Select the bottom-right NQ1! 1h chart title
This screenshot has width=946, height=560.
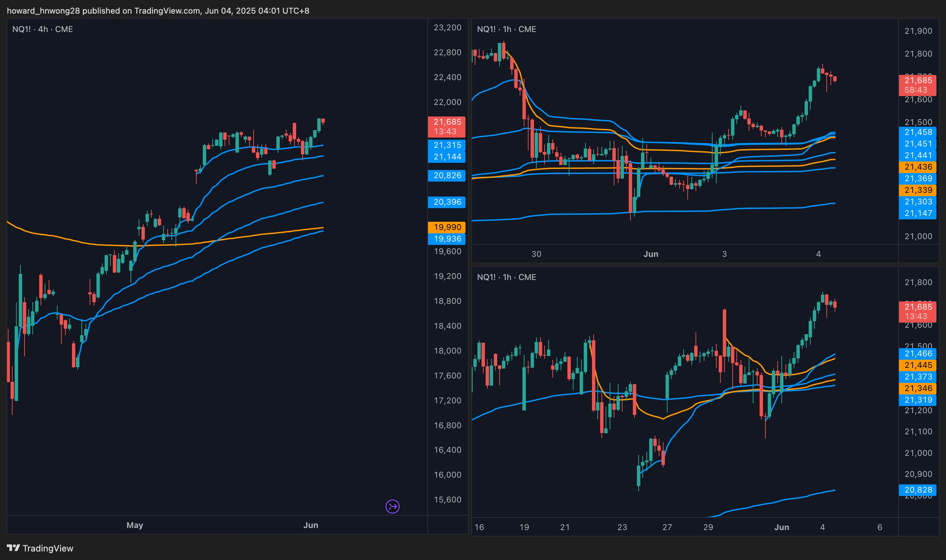506,277
